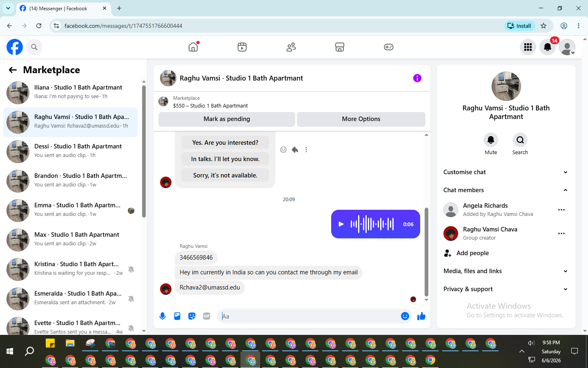Open File Explorer from taskbar
This screenshot has height=368, width=588.
[70, 343]
